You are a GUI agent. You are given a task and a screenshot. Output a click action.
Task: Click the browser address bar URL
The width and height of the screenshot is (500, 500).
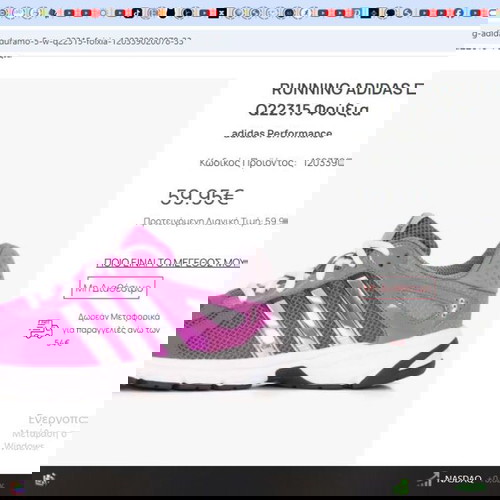(x=95, y=41)
